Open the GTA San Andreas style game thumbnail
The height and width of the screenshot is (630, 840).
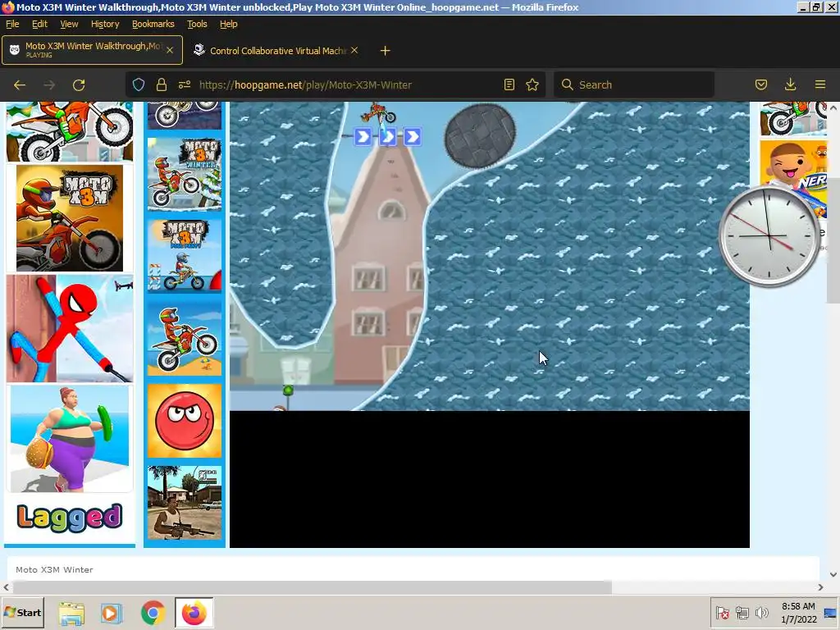pyautogui.click(x=185, y=503)
